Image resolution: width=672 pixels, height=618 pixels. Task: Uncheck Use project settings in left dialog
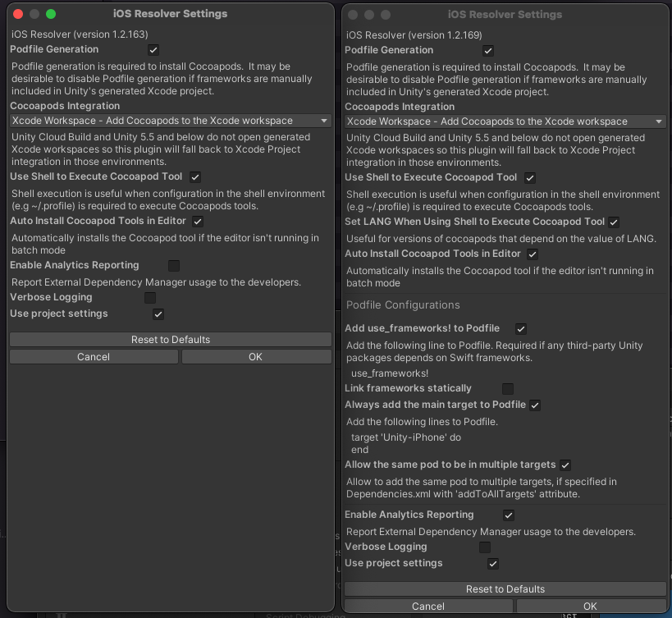[157, 314]
